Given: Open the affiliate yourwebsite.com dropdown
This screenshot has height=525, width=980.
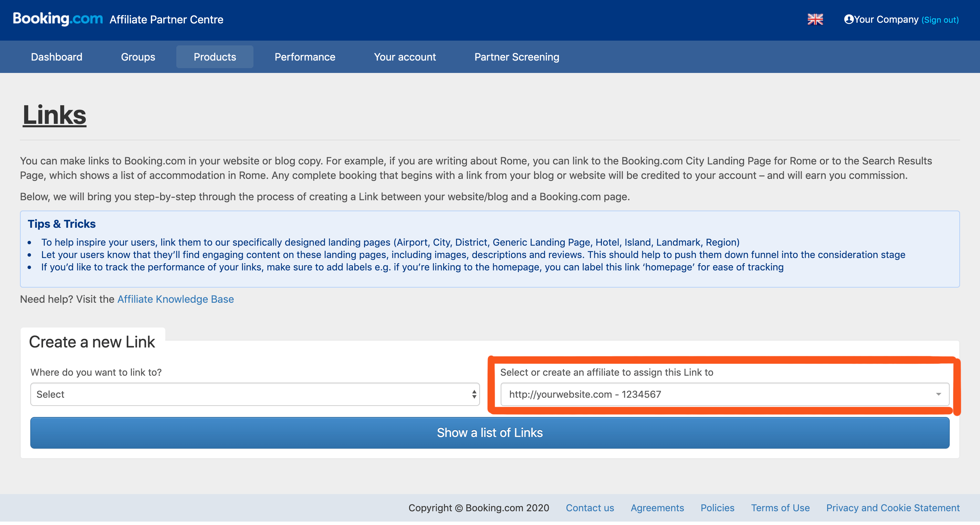Looking at the screenshot, I should (x=725, y=394).
